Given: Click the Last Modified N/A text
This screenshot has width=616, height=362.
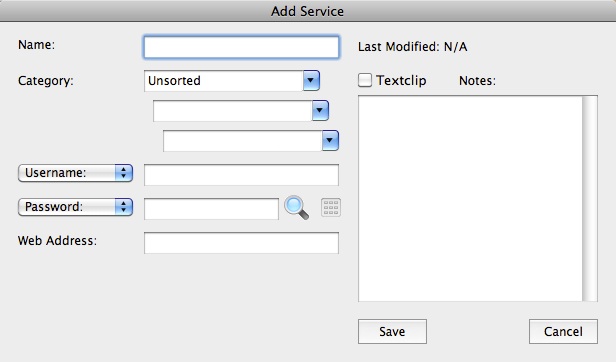Looking at the screenshot, I should click(x=412, y=47).
